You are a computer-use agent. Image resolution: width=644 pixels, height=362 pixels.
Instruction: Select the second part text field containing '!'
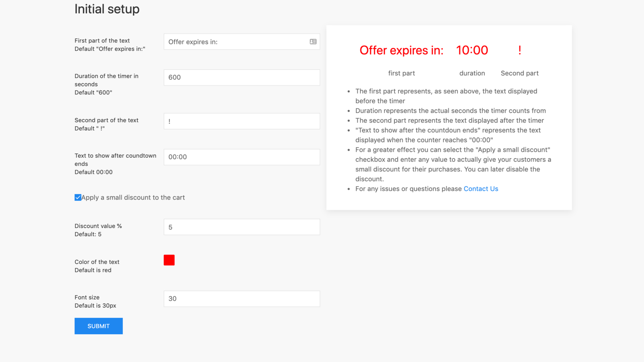click(242, 121)
